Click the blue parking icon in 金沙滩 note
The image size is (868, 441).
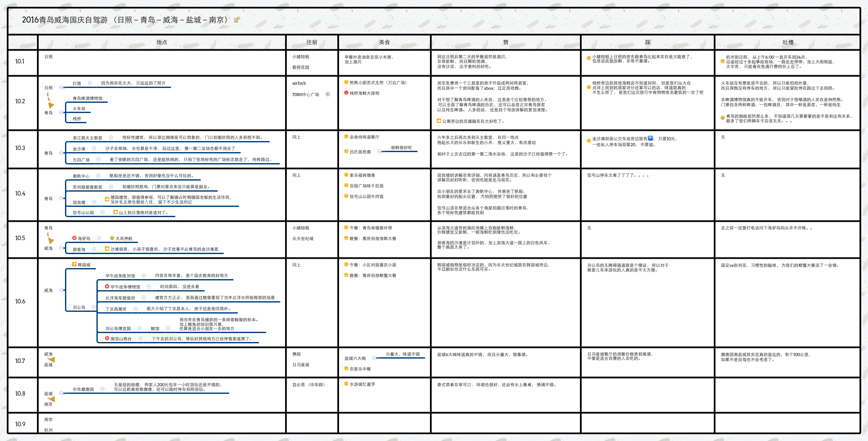[650, 138]
